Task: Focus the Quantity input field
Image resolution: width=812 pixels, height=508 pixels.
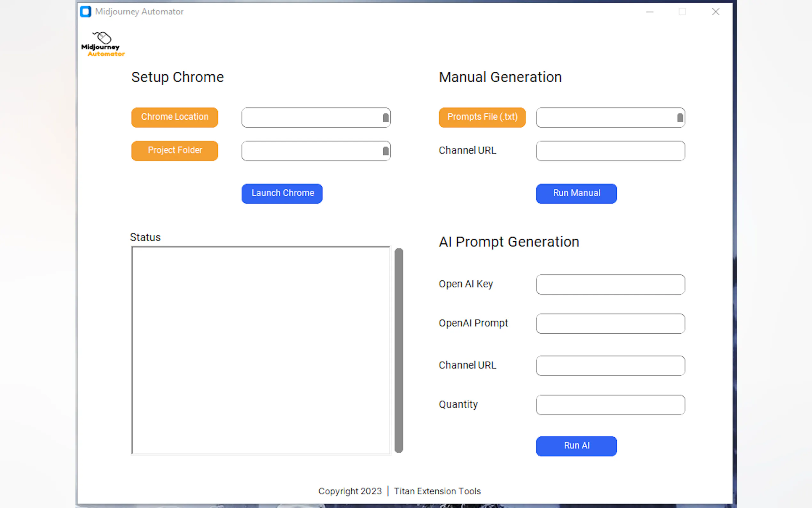Action: 610,405
